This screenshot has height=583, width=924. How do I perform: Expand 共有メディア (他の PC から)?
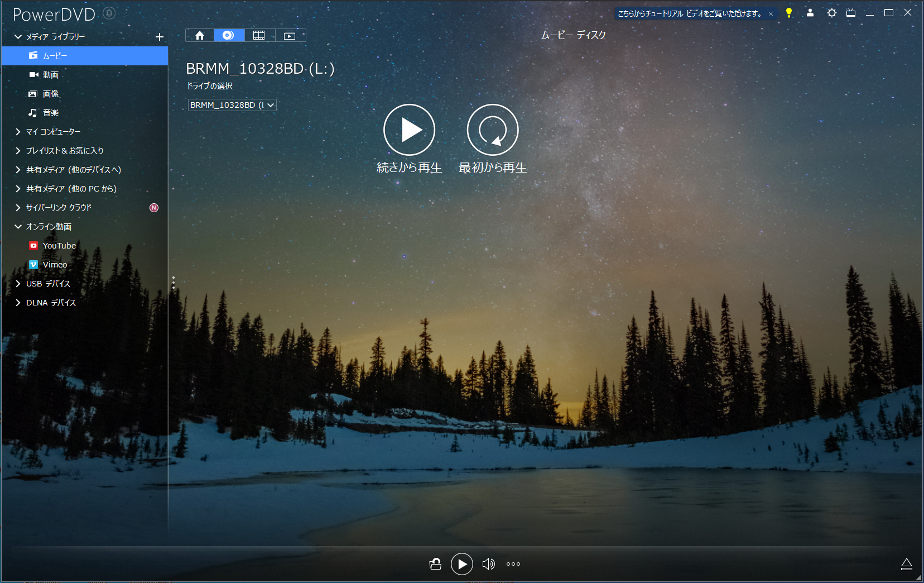[18, 189]
